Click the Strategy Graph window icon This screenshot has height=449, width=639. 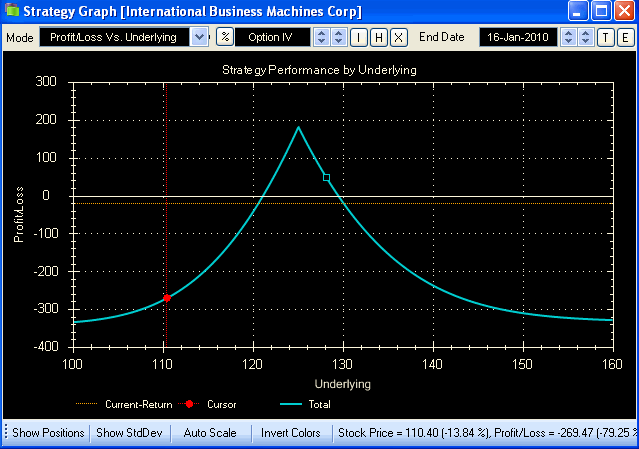click(x=12, y=10)
